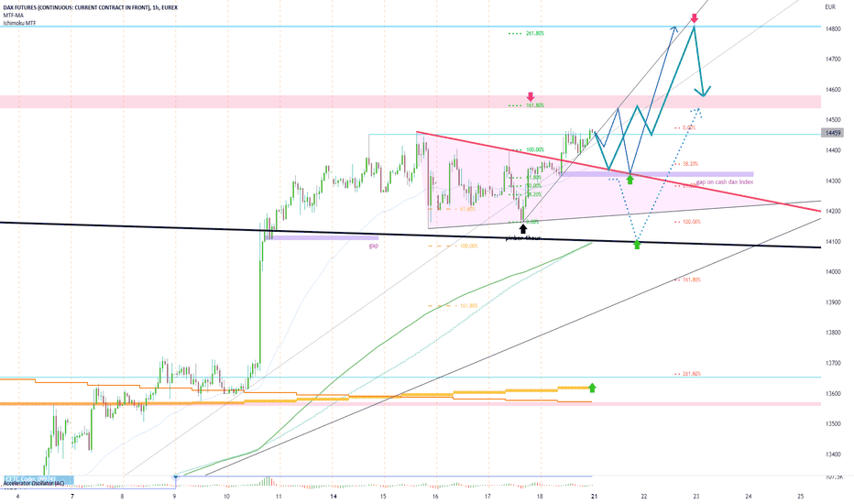This screenshot has width=854, height=504.
Task: Click the red down arrow beside the green 161.80% label
Action: point(531,97)
